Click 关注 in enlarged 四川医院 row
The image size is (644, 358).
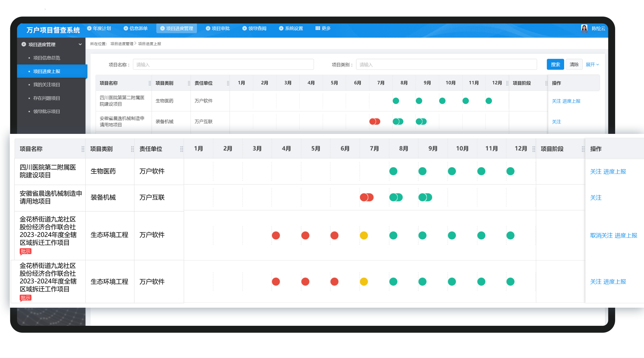coord(596,171)
